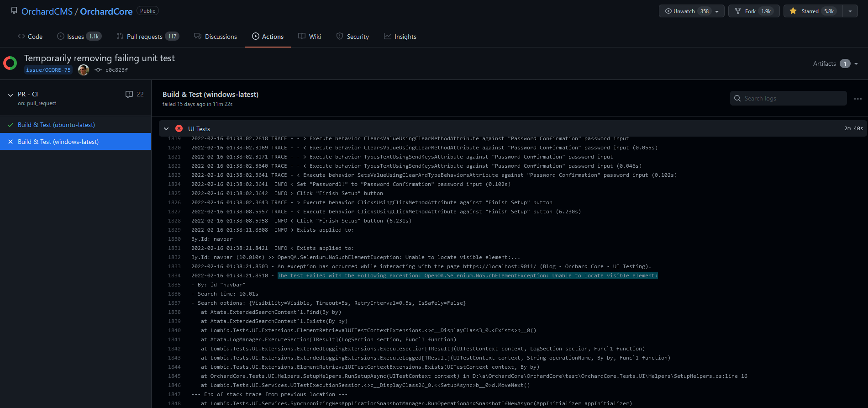Select Build & Test (ubuntu-latest) job
This screenshot has width=868, height=408.
[x=75, y=125]
